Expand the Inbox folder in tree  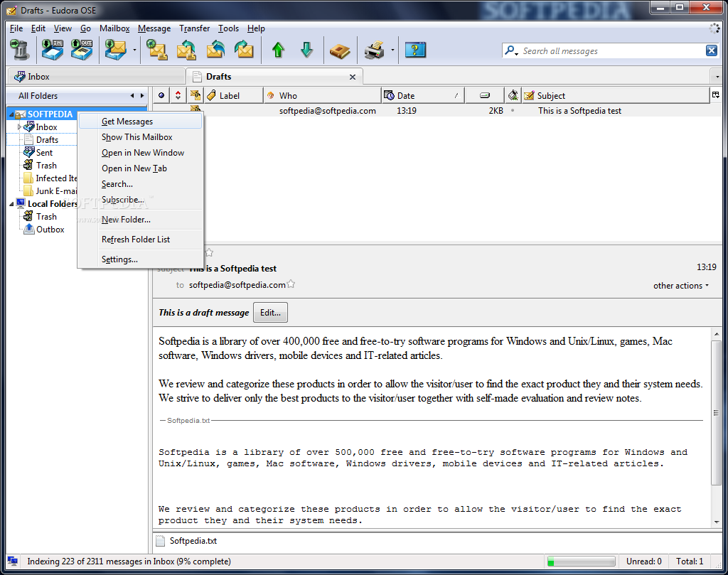tap(19, 127)
